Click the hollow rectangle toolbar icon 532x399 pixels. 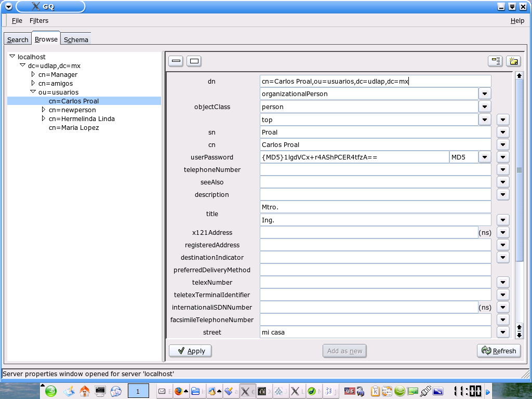click(x=194, y=61)
